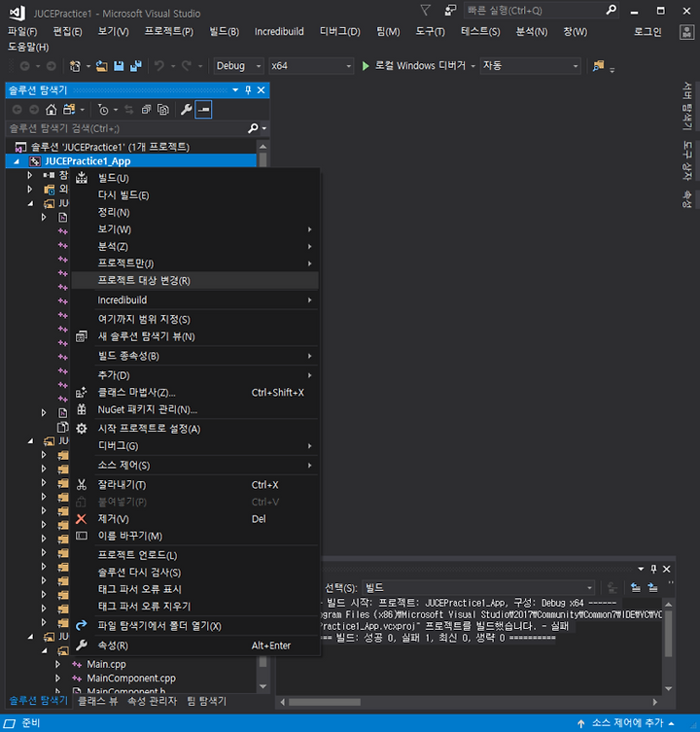Select NuGet 패키지 관리(N) menu item
The image size is (700, 732).
tap(195, 409)
